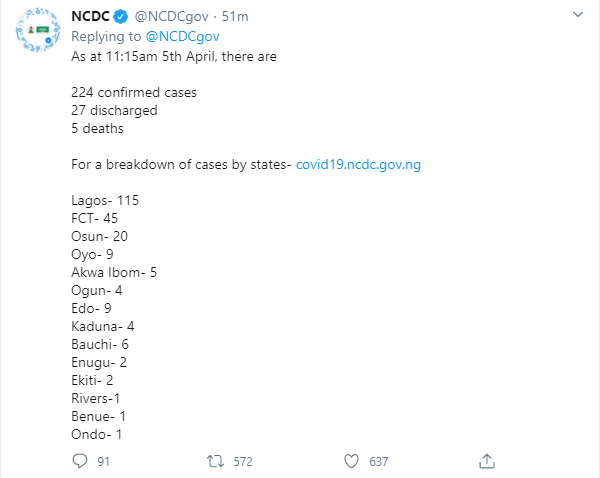600x478 pixels.
Task: Open the share tweet upload icon
Action: click(487, 461)
